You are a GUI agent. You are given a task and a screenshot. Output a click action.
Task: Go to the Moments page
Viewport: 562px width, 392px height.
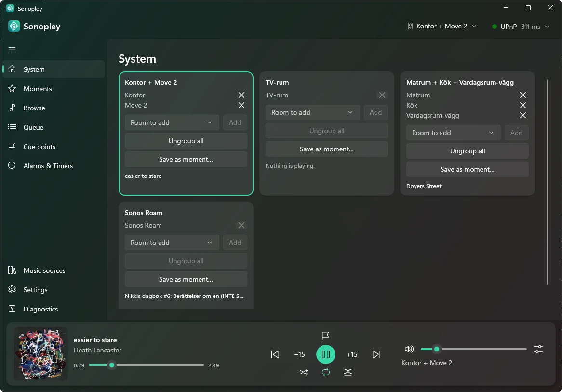[x=54, y=89]
